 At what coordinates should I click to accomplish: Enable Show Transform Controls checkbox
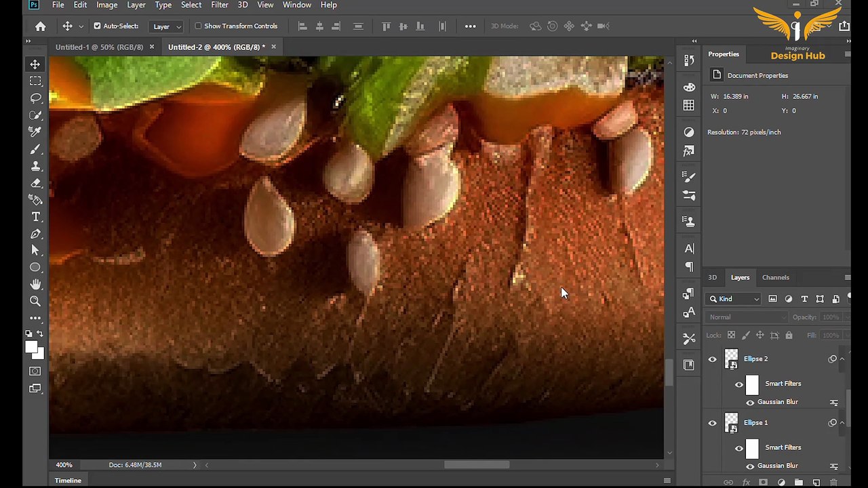point(198,26)
